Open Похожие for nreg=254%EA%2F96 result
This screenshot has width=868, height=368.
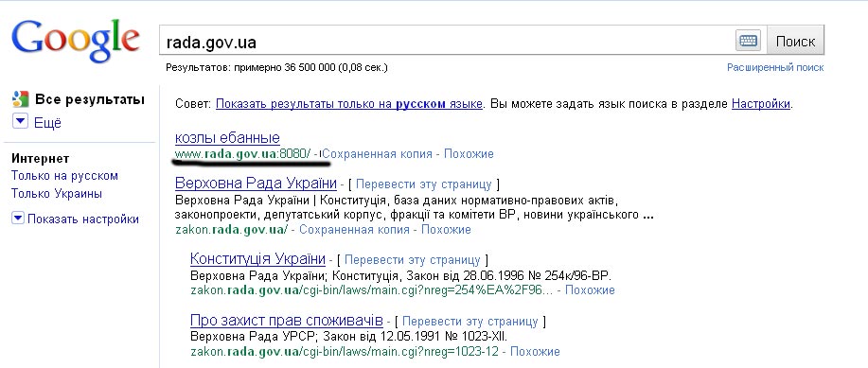590,290
